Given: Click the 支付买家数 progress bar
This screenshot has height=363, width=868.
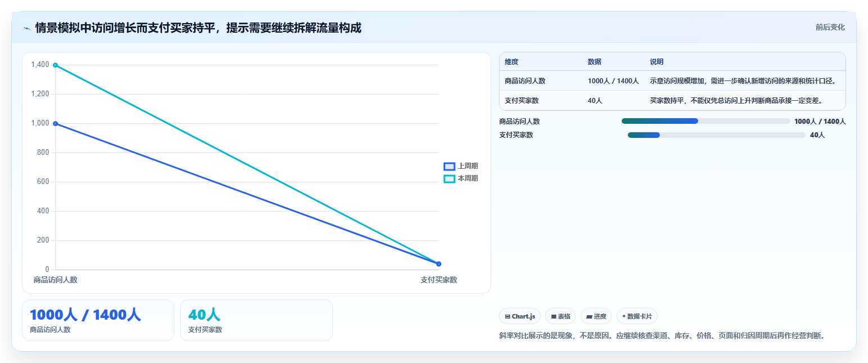Looking at the screenshot, I should [x=716, y=135].
